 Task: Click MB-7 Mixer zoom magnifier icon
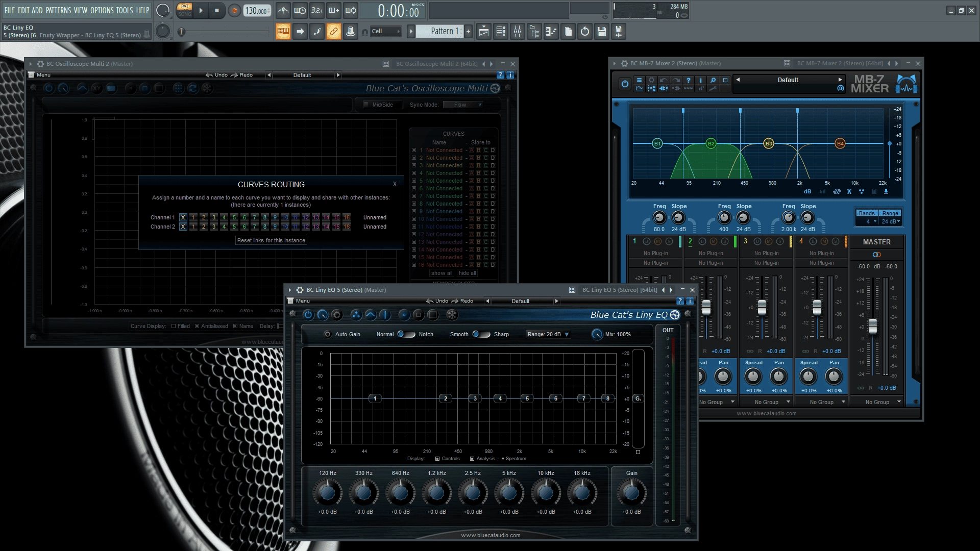713,80
